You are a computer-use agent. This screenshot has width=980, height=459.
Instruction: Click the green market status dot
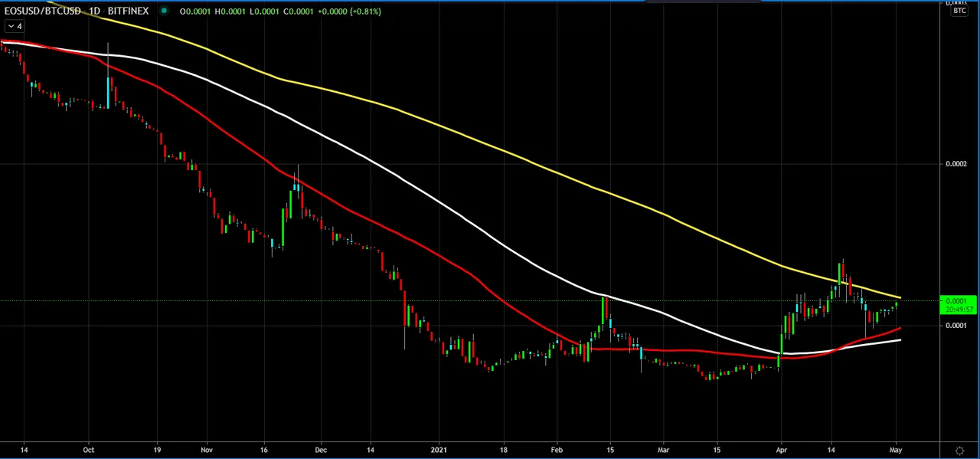click(x=164, y=11)
